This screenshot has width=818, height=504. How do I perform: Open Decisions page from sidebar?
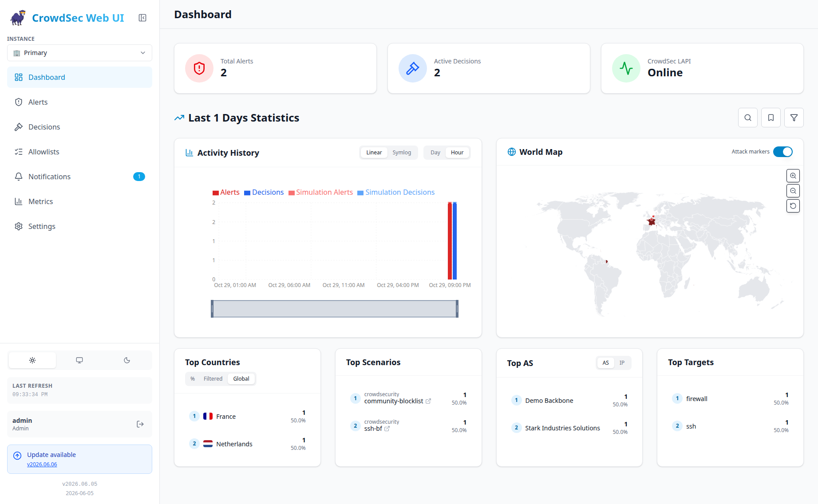click(x=79, y=127)
